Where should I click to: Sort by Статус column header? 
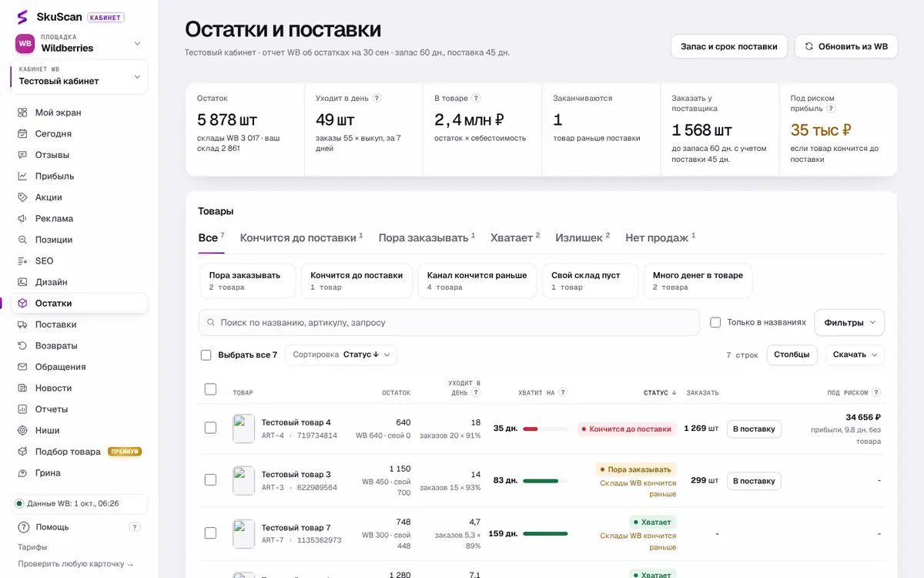660,393
